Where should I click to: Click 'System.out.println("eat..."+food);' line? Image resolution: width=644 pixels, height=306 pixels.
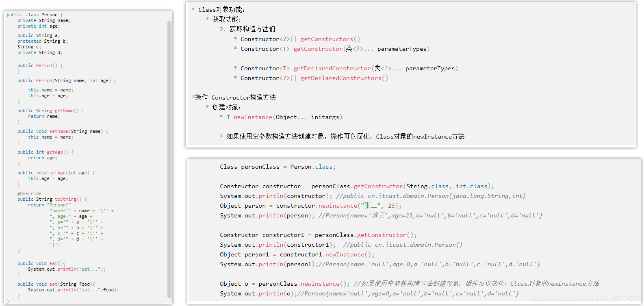(74, 290)
